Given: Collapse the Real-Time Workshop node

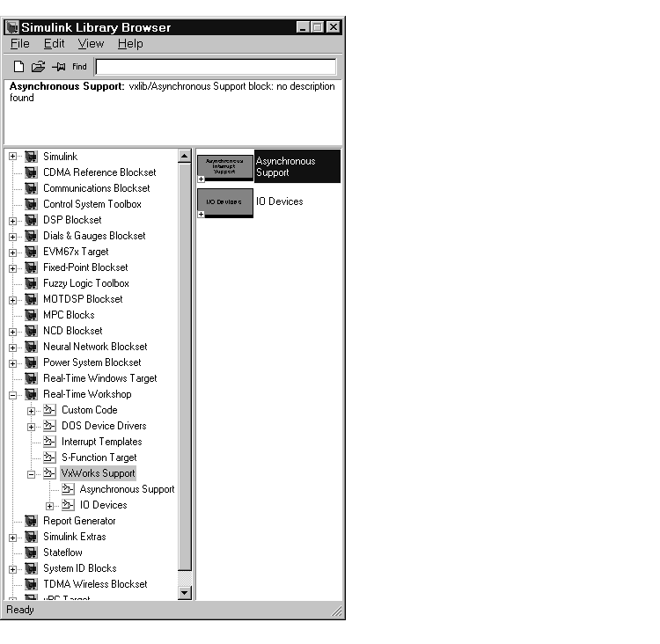Looking at the screenshot, I should [12, 395].
